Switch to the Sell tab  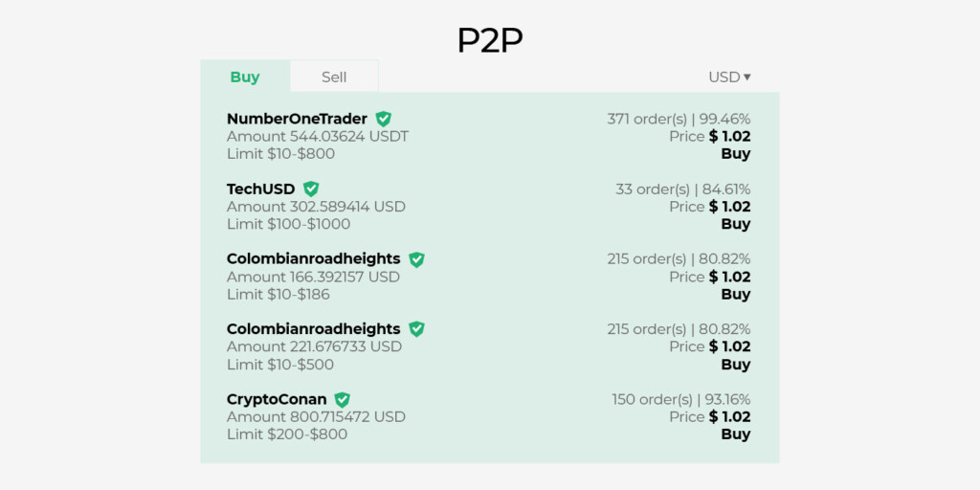pos(334,77)
